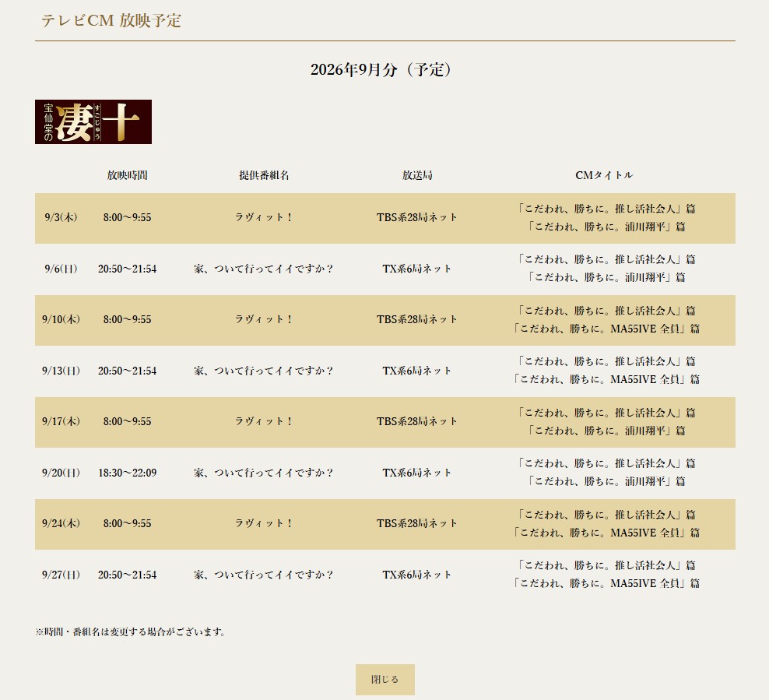Viewport: 769px width, 700px height.
Task: Click 浦川翔平 title in 9/6 row
Action: point(606,278)
